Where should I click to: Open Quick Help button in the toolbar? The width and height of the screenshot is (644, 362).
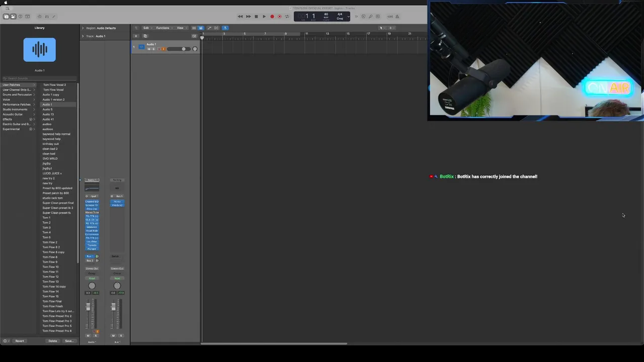(x=20, y=16)
